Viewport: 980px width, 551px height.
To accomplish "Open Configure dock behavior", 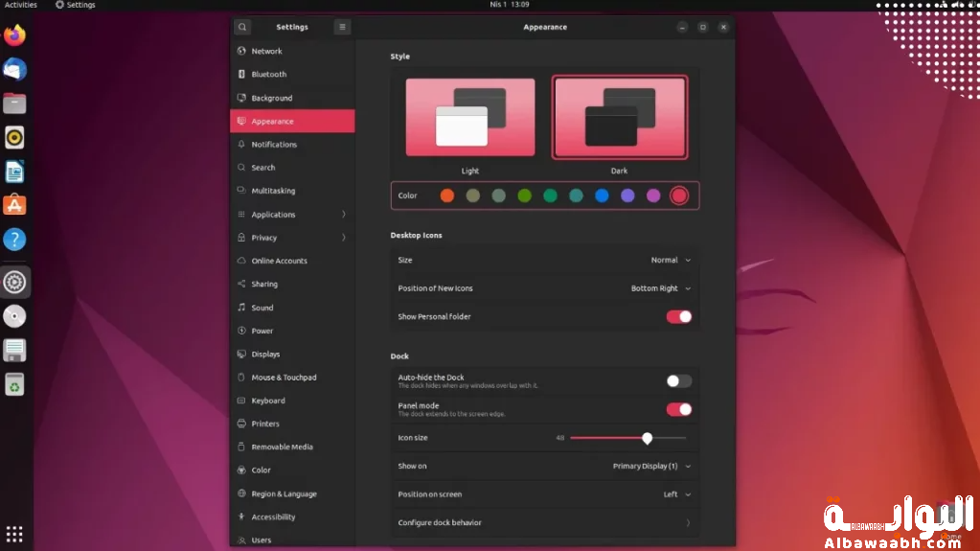I will coord(543,522).
